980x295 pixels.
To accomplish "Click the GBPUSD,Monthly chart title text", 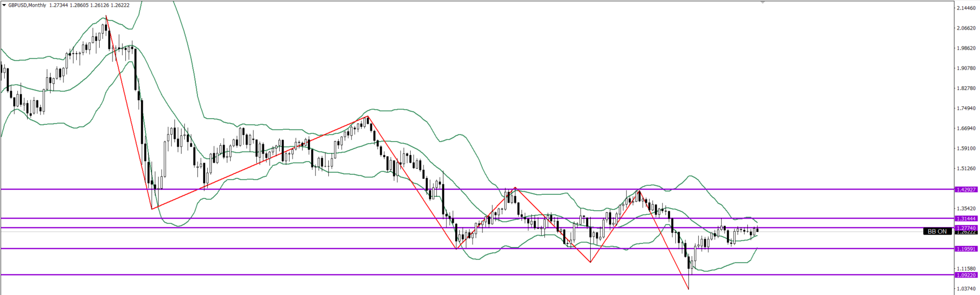I will [27, 5].
